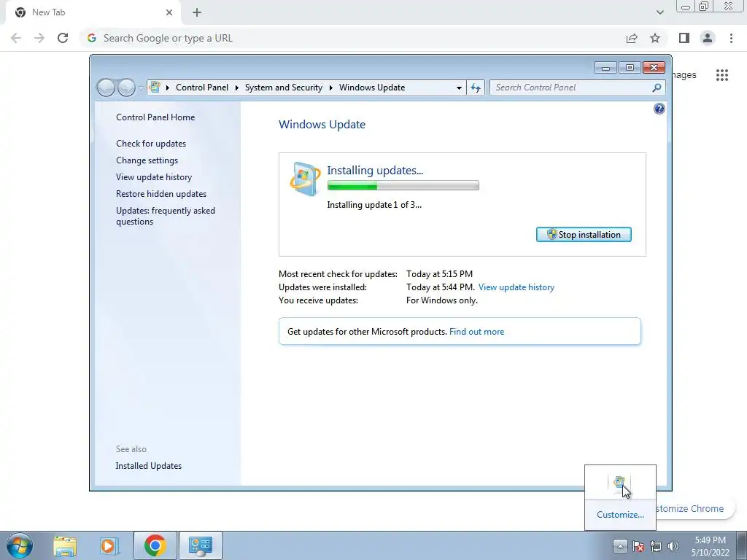The width and height of the screenshot is (747, 560).
Task: Open Change settings in sidebar
Action: tap(147, 160)
